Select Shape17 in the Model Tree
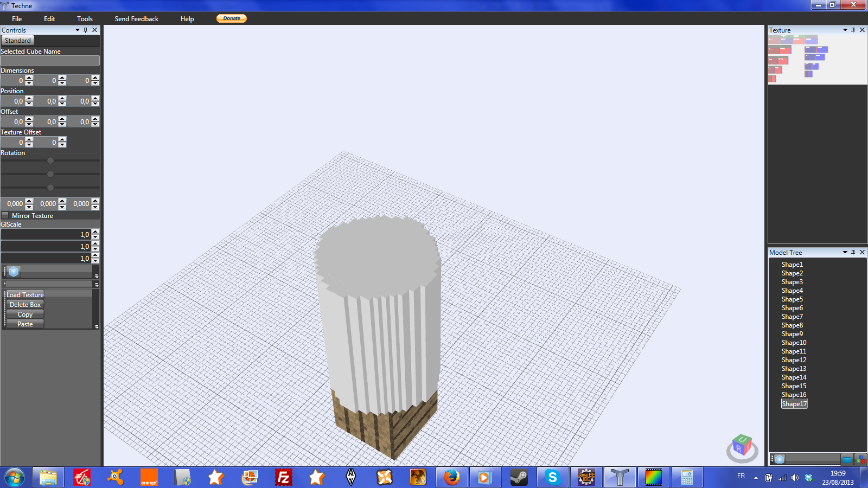This screenshot has height=488, width=868. [794, 404]
